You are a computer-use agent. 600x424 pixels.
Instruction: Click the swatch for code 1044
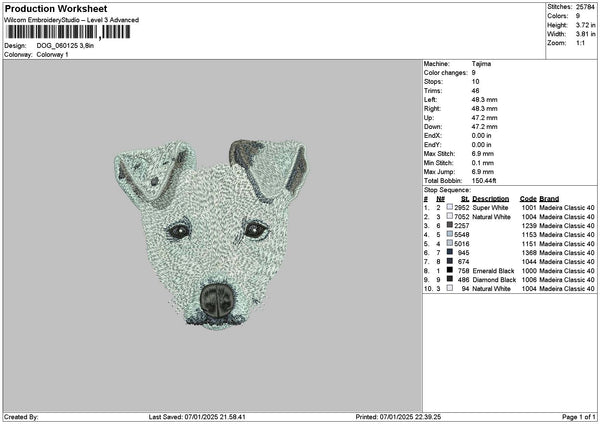[x=450, y=261]
